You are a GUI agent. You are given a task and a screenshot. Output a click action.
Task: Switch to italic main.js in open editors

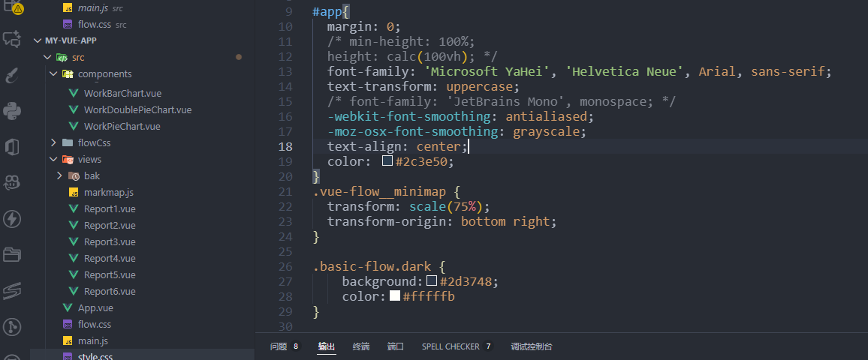point(93,8)
